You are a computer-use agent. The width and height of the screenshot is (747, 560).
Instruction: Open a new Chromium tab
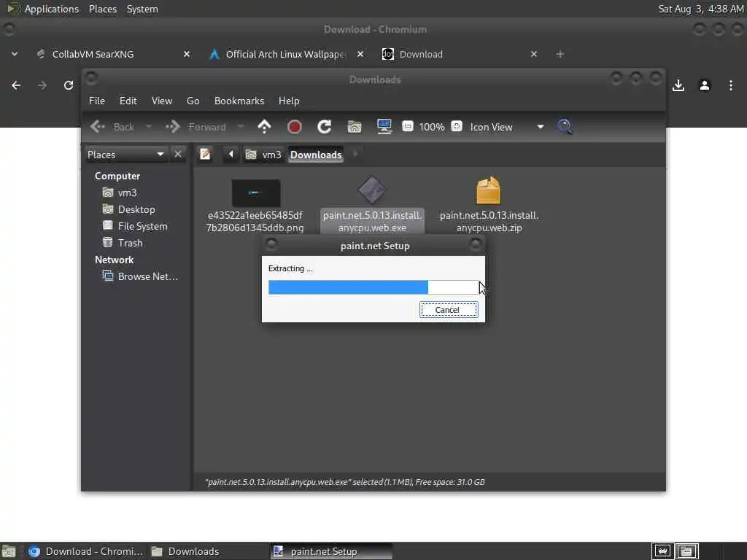[560, 54]
